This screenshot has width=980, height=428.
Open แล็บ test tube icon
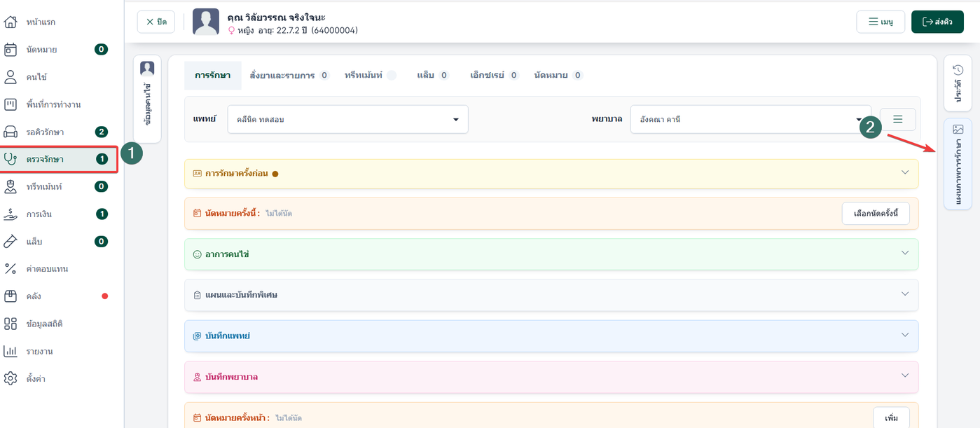tap(11, 241)
